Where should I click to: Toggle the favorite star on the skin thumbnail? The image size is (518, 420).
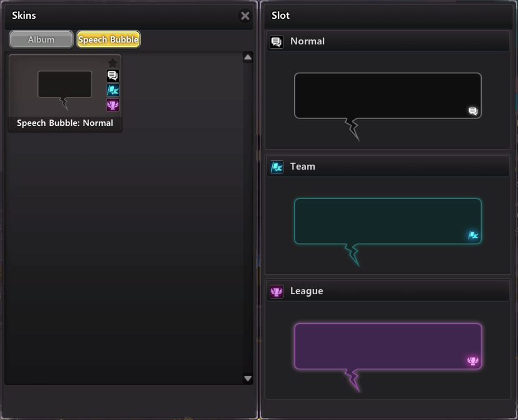113,63
